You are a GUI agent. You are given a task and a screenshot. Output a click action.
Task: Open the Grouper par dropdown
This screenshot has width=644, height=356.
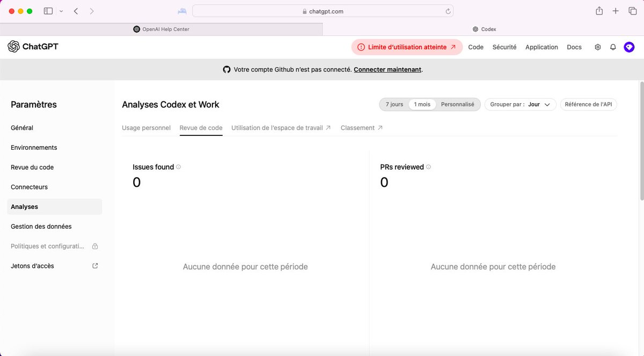(520, 105)
